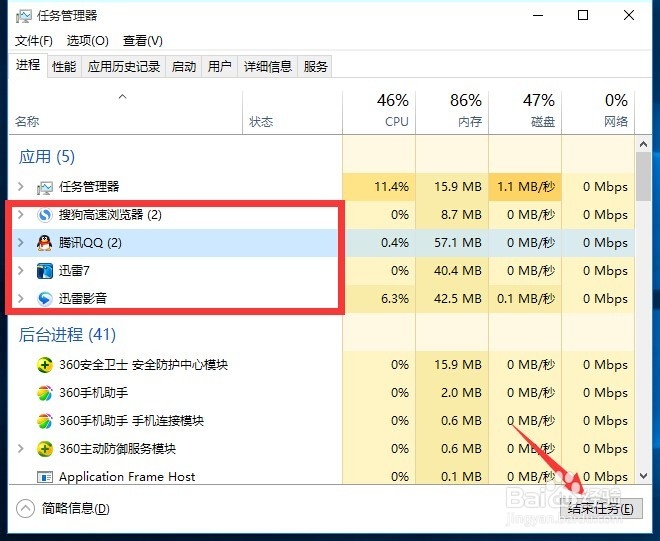Switch to the 应用历史记录 tab
This screenshot has height=541, width=660.
[x=124, y=67]
